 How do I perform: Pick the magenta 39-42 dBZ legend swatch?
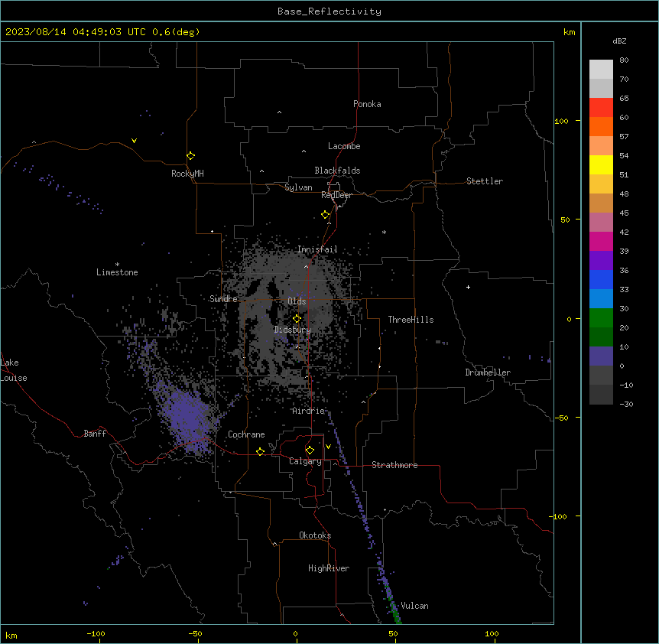click(x=601, y=241)
